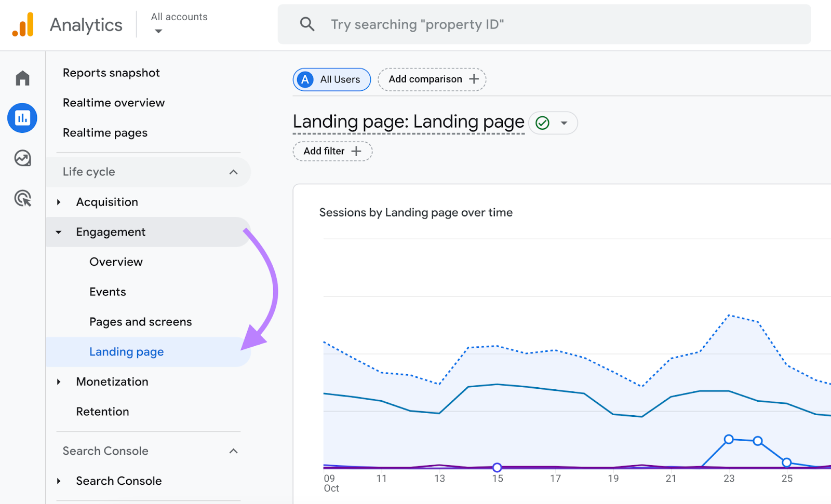This screenshot has width=831, height=504.
Task: Collapse the Life cycle section
Action: pyautogui.click(x=233, y=172)
